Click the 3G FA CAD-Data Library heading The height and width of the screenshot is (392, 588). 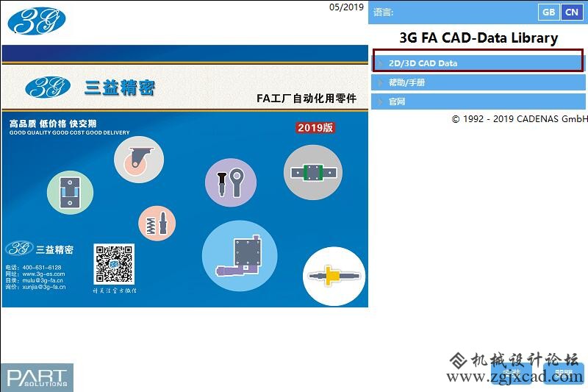click(478, 38)
